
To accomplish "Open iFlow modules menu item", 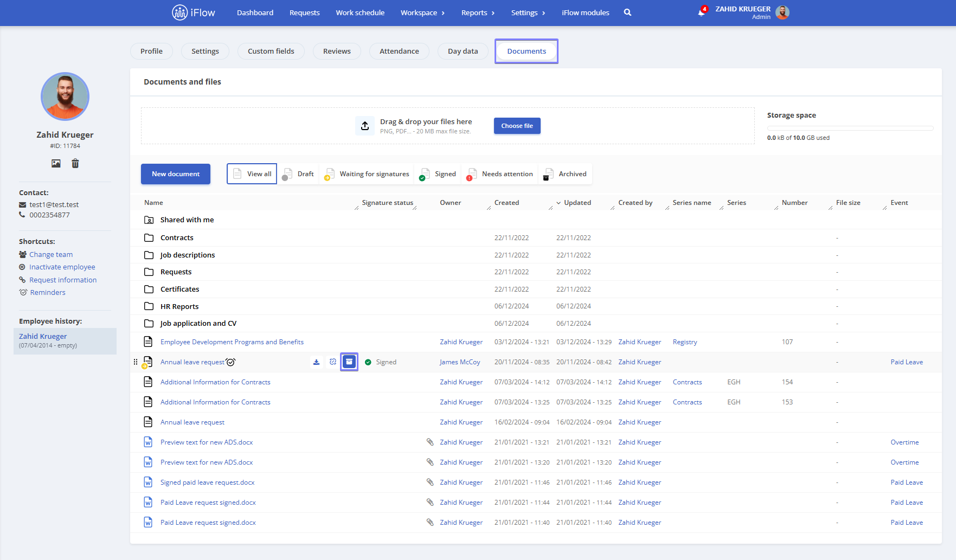I will pyautogui.click(x=585, y=12).
